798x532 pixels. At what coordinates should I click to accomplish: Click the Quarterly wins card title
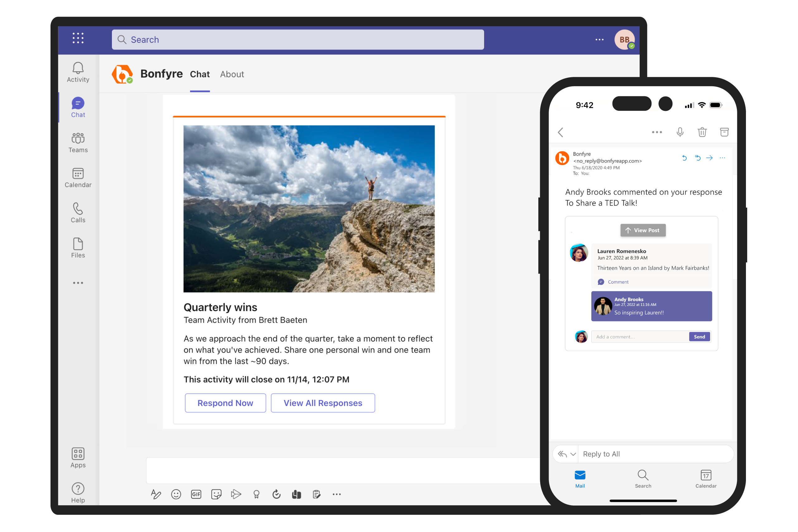tap(220, 307)
